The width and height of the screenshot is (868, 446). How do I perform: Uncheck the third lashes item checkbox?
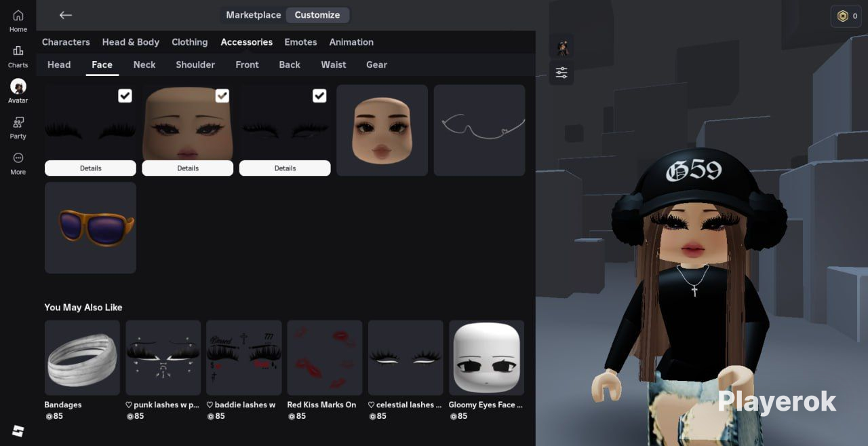click(x=319, y=96)
